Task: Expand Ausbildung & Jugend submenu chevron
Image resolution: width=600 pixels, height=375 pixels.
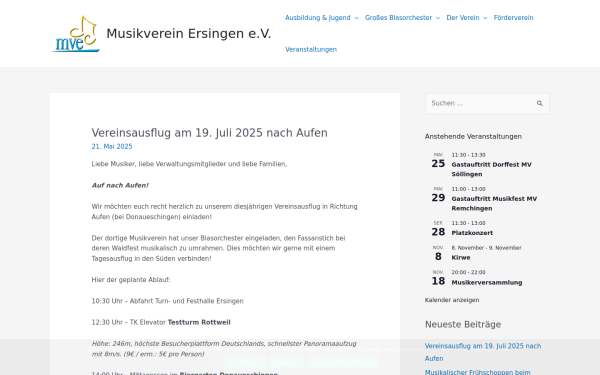Action: pyautogui.click(x=356, y=18)
